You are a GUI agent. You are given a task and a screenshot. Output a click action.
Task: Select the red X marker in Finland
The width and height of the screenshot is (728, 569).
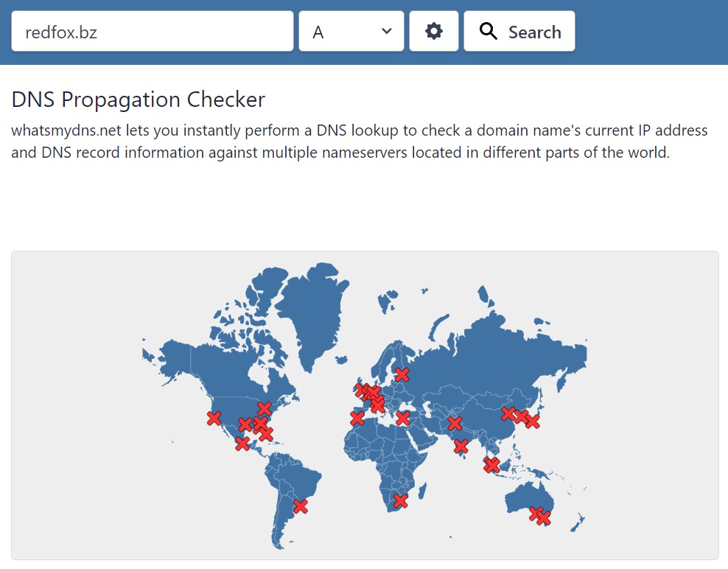(402, 374)
